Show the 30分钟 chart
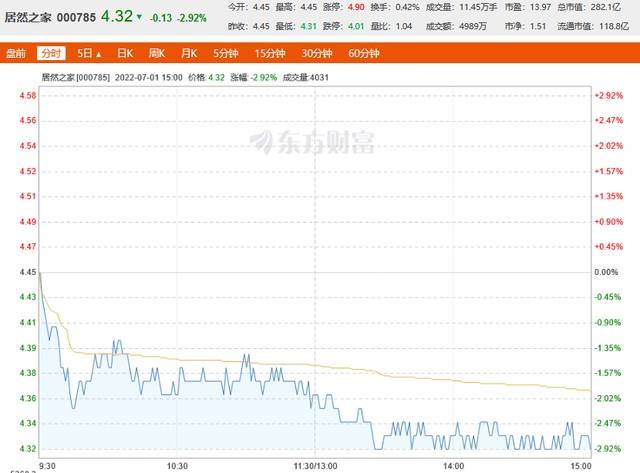 point(317,53)
